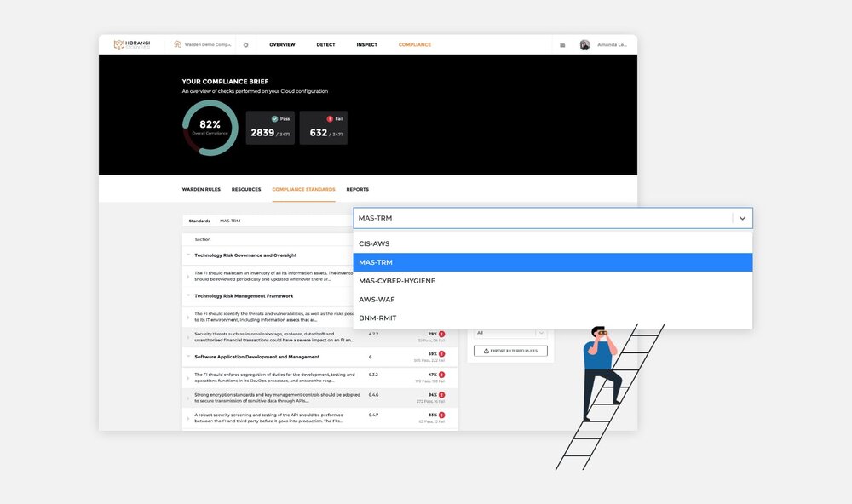
Task: Click the red fail count badge on rule 6.4.6
Action: [x=441, y=393]
